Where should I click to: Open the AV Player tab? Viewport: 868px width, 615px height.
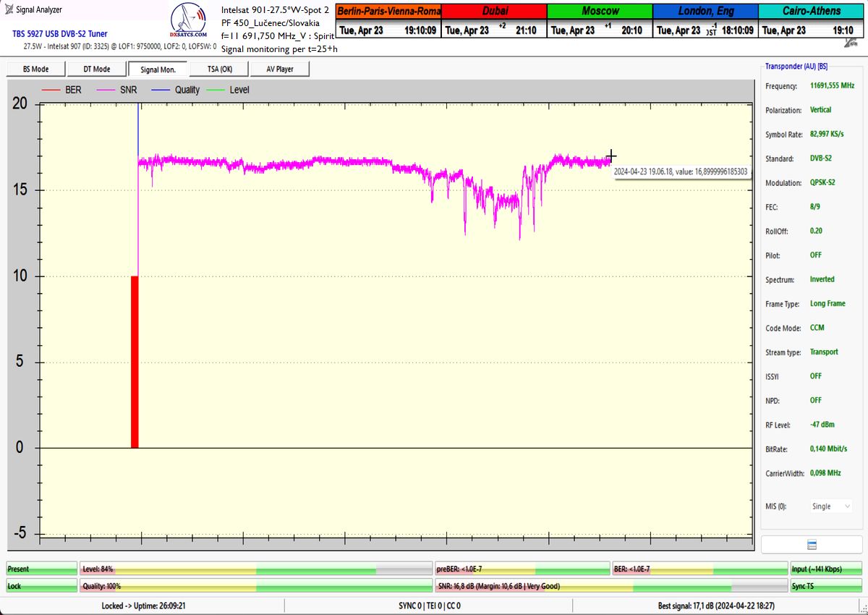(x=280, y=69)
